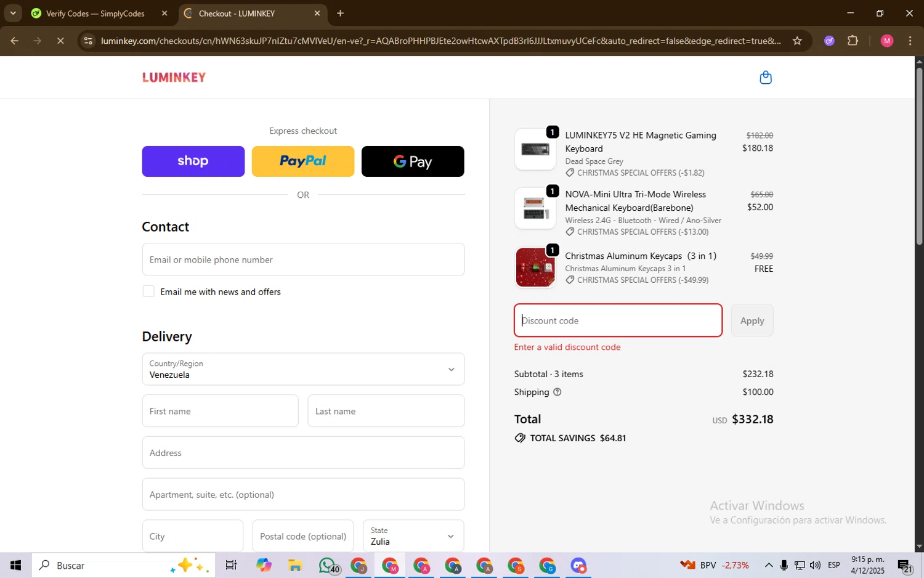Bookmark this page with the star icon

pyautogui.click(x=797, y=41)
